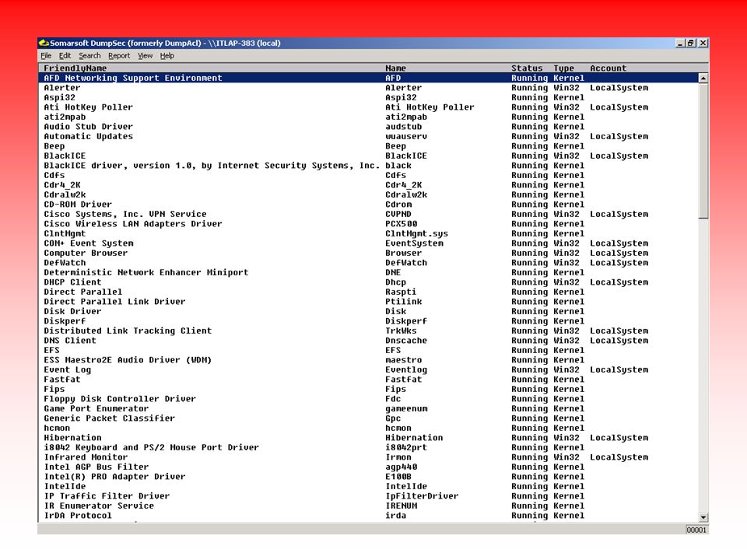Select the IP Traffic Filter Driver row
The height and width of the screenshot is (560, 747).
click(x=368, y=495)
